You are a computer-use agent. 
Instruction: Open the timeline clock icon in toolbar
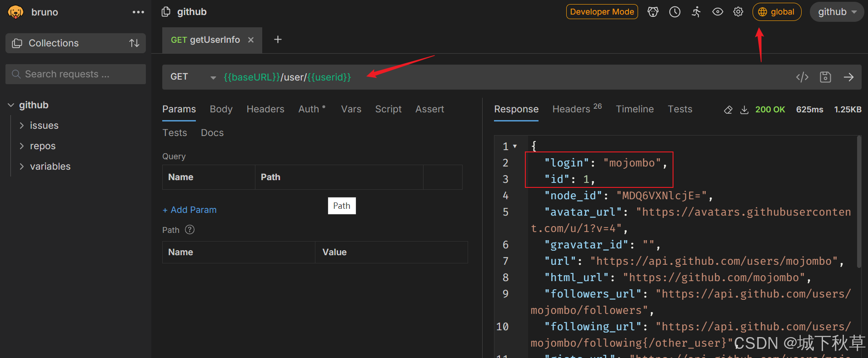click(675, 12)
